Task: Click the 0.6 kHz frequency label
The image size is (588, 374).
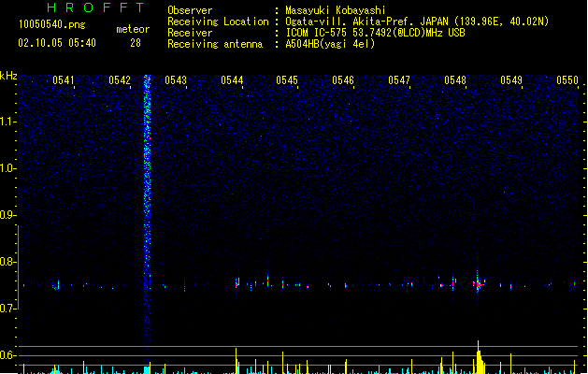Action: click(x=7, y=355)
